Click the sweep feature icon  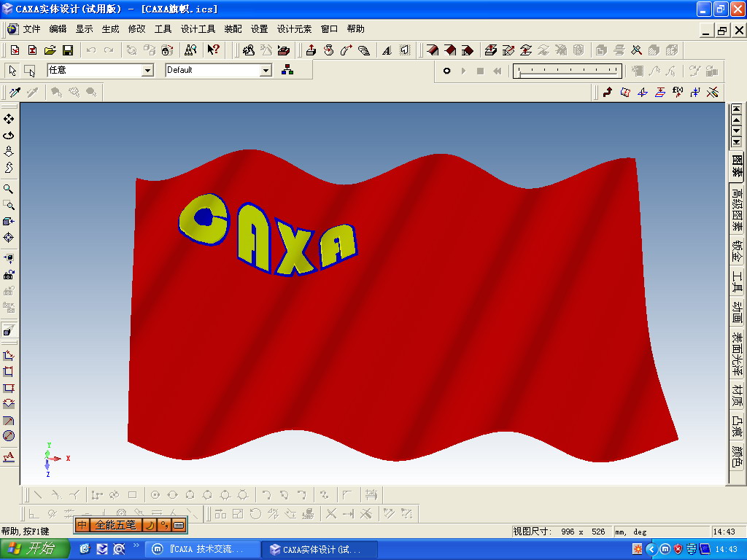(x=347, y=50)
